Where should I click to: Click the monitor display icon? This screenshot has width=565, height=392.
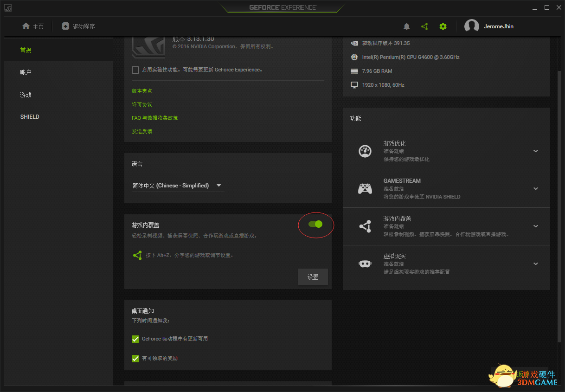(354, 85)
